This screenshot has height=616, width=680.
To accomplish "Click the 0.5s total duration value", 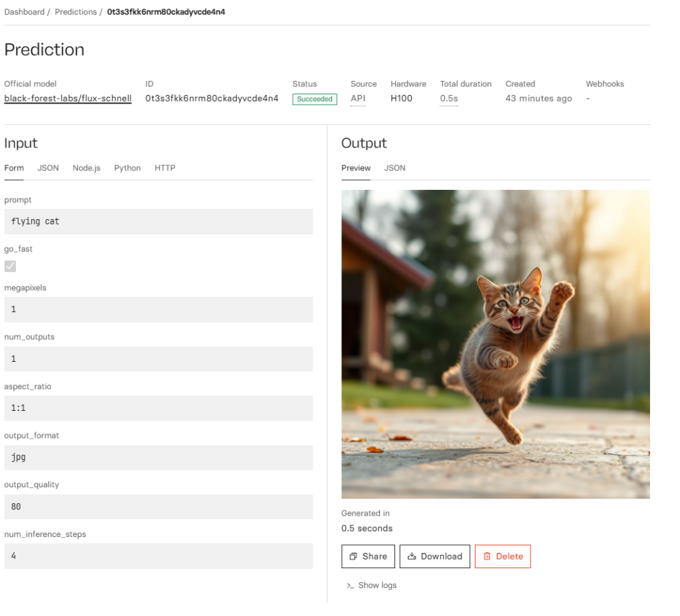I will point(449,98).
